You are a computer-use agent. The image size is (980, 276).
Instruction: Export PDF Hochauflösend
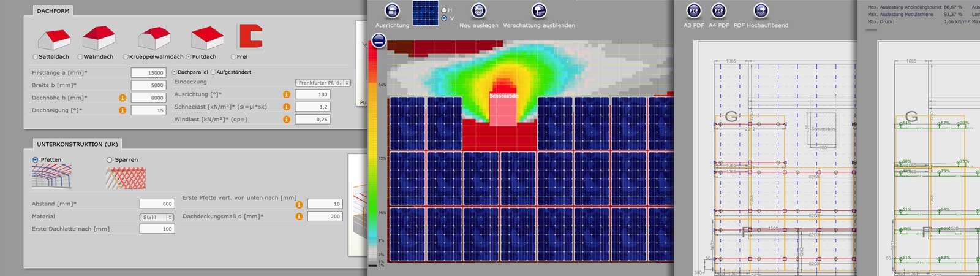click(761, 11)
